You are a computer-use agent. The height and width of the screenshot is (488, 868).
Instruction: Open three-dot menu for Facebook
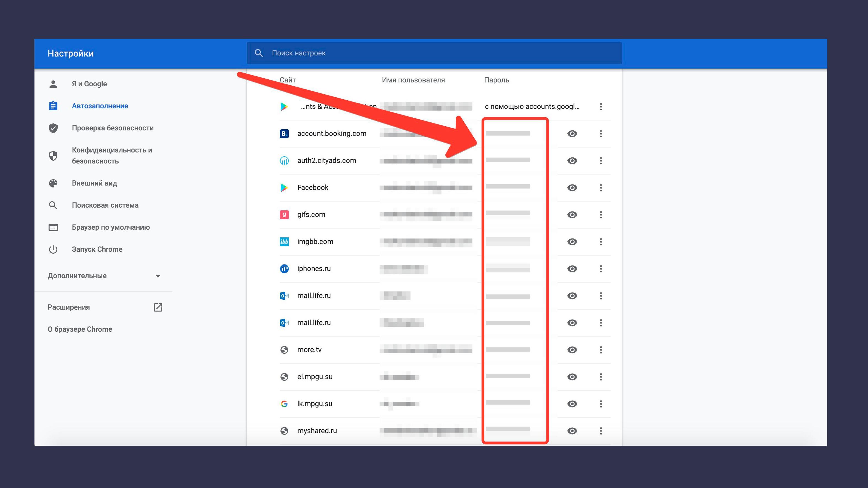[600, 187]
